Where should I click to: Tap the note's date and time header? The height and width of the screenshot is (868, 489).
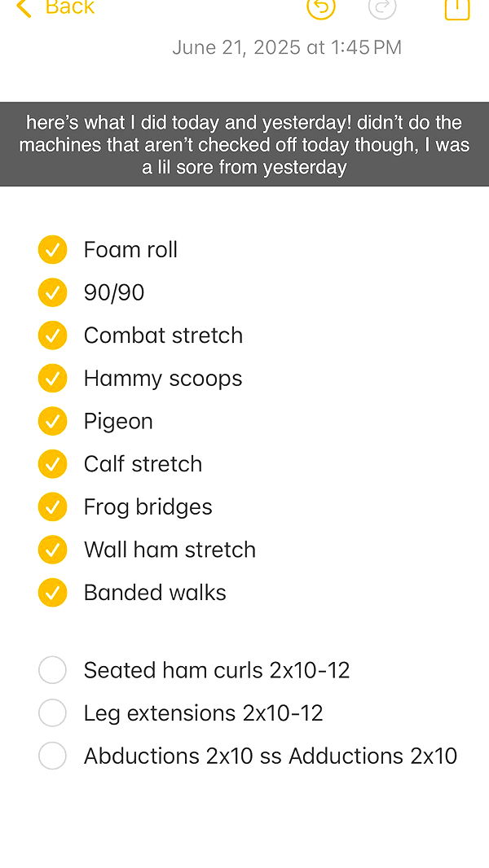click(287, 47)
